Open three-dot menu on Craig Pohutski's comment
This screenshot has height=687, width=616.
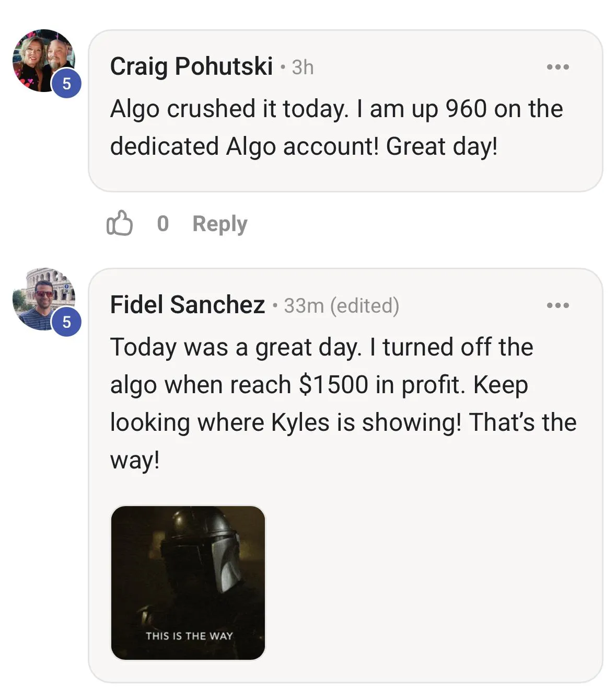coord(557,67)
